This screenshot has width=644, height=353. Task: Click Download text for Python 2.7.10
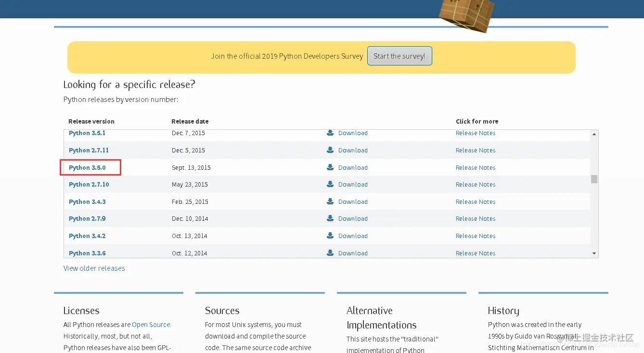(353, 184)
